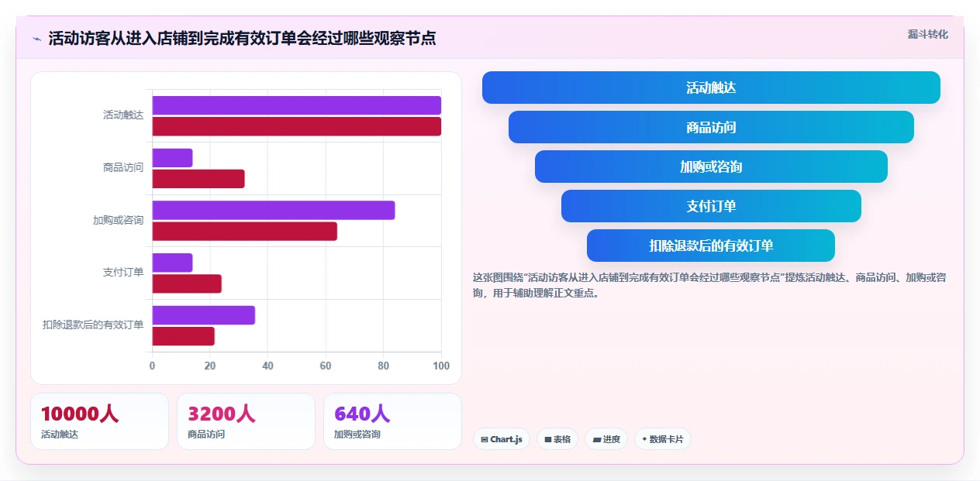
Task: Select the purple chart bar for 活动触达
Action: pos(297,105)
